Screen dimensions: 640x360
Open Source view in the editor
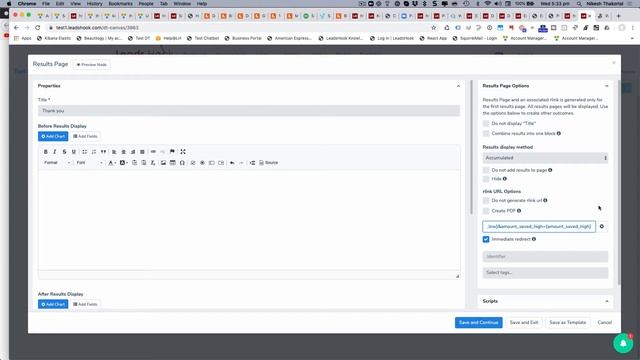click(269, 163)
